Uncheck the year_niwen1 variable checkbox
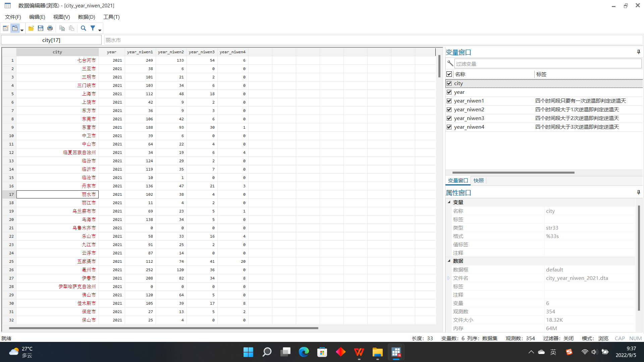 pos(449,101)
